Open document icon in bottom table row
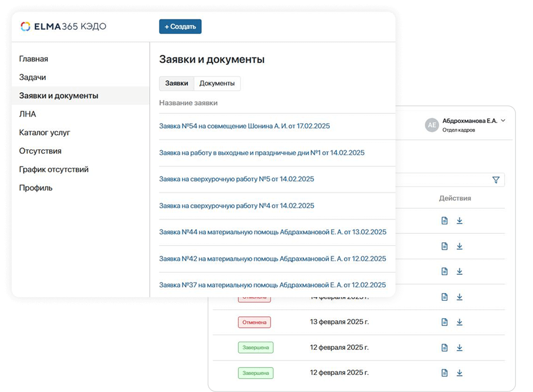Image resolution: width=533 pixels, height=392 pixels. click(445, 373)
